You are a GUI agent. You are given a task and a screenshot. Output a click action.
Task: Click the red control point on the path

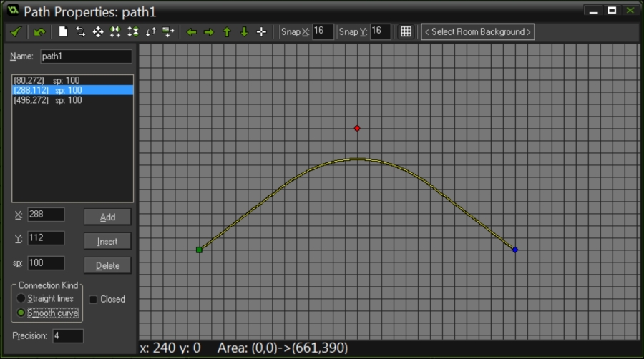357,129
